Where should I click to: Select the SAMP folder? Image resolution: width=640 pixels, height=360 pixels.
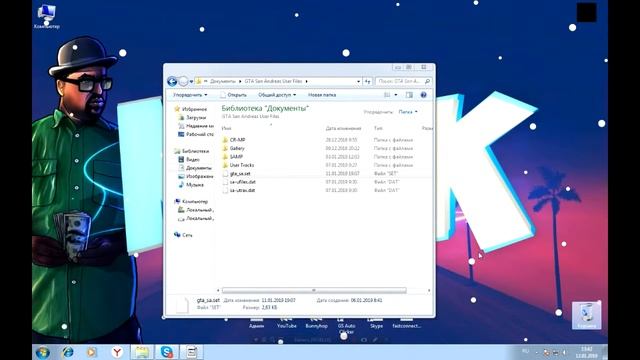[x=236, y=157]
